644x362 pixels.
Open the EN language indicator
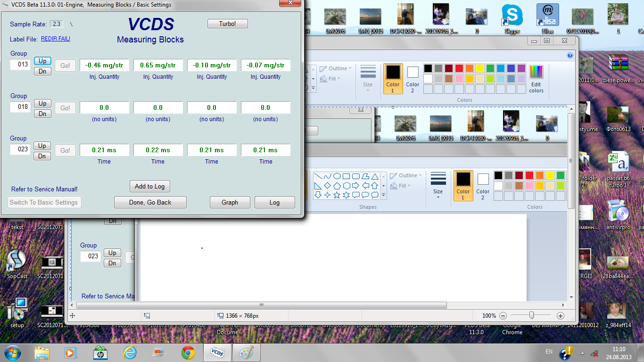pos(549,352)
